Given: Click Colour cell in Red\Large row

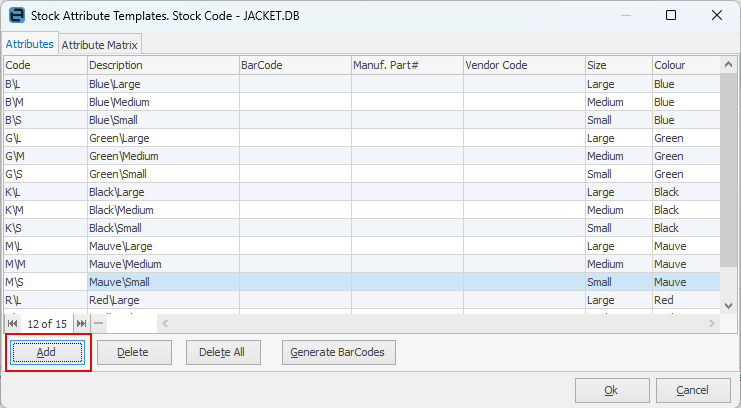Looking at the screenshot, I should point(687,300).
